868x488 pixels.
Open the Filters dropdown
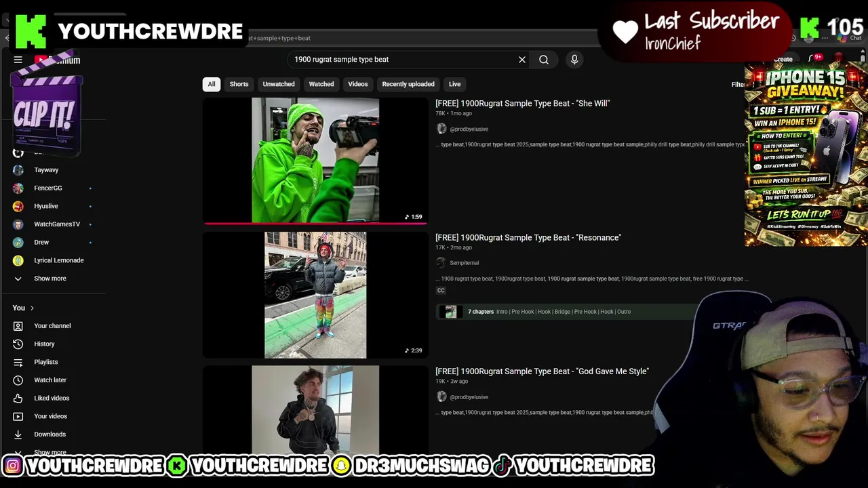[x=738, y=84]
